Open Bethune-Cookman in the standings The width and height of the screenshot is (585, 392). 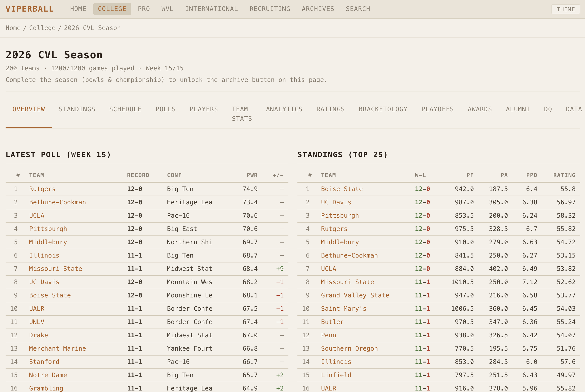tap(349, 255)
